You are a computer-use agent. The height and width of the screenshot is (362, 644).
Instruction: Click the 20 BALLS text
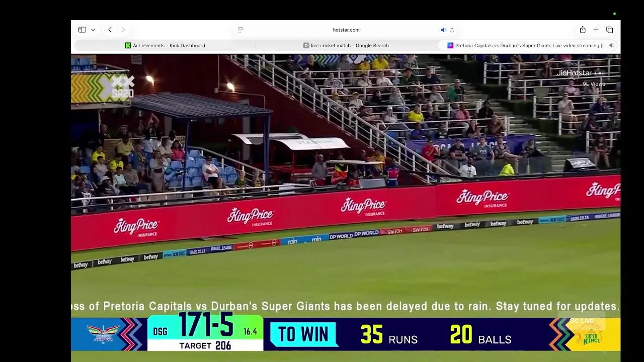pyautogui.click(x=480, y=335)
